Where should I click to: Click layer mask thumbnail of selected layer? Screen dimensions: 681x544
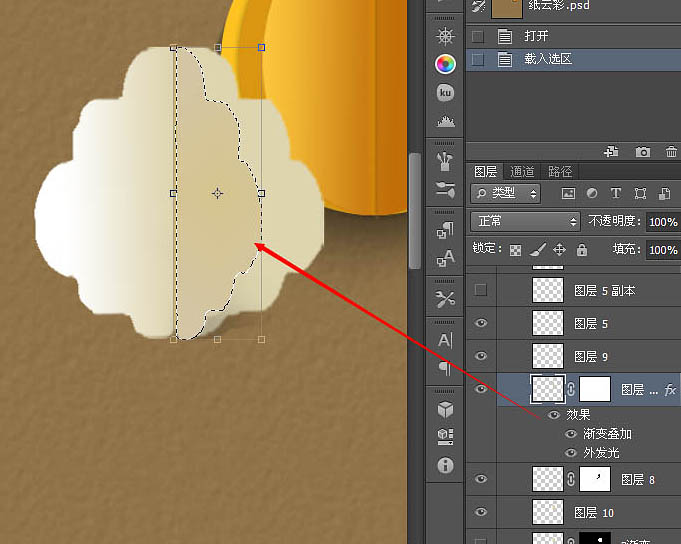point(595,389)
